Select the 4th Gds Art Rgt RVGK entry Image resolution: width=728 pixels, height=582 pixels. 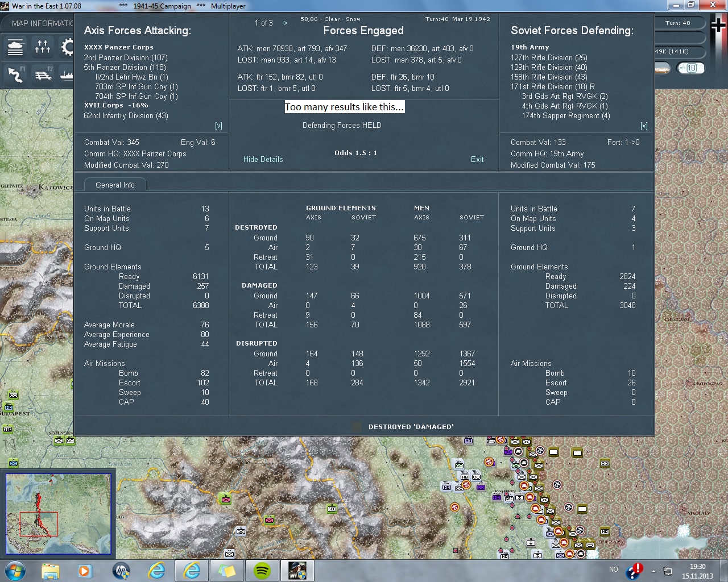coord(565,106)
